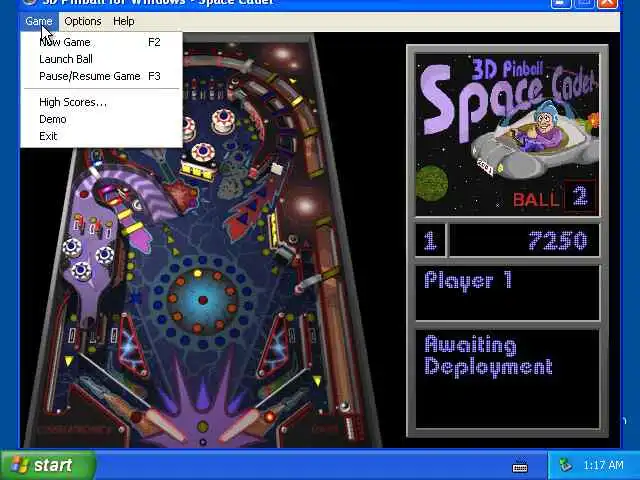This screenshot has height=480, width=640.
Task: Close the 3D Pinball window
Action: [x=608, y=3]
